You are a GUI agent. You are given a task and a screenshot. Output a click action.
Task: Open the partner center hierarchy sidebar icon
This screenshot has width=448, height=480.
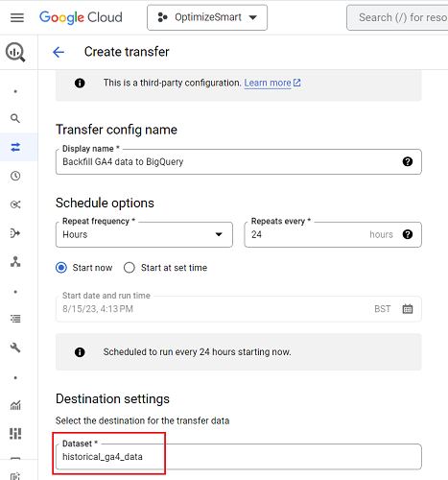coord(15,262)
